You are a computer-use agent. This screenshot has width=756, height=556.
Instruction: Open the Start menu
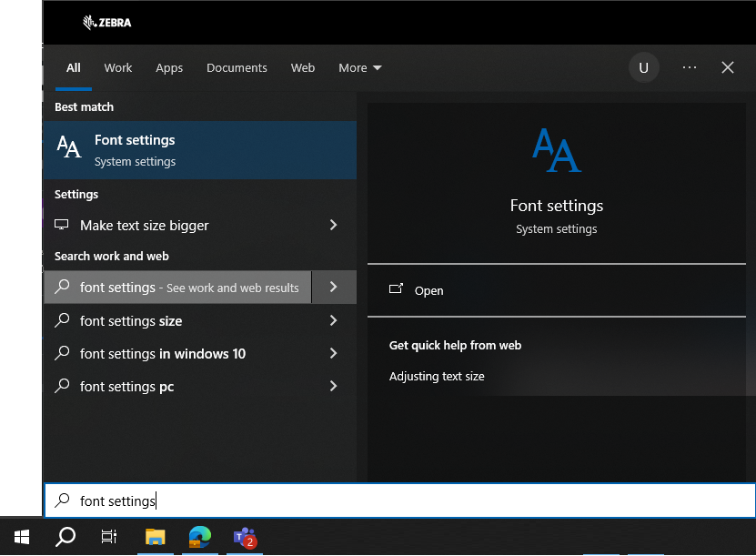click(x=21, y=537)
